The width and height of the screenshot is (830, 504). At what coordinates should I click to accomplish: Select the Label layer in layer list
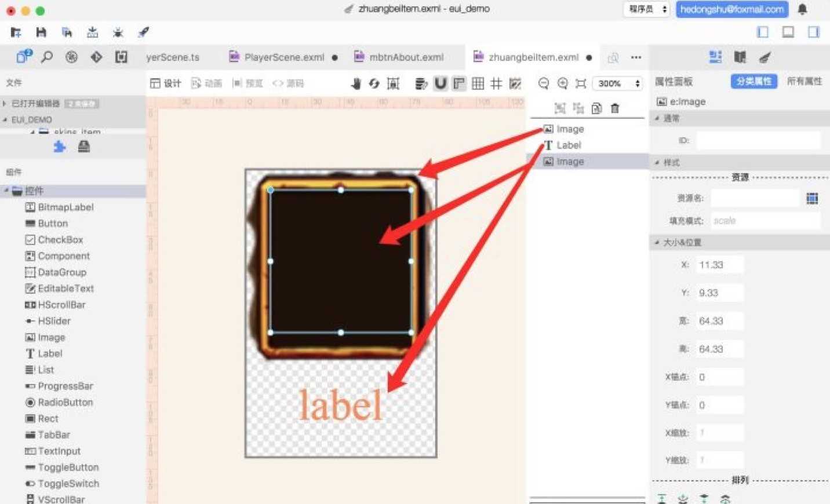coord(587,145)
